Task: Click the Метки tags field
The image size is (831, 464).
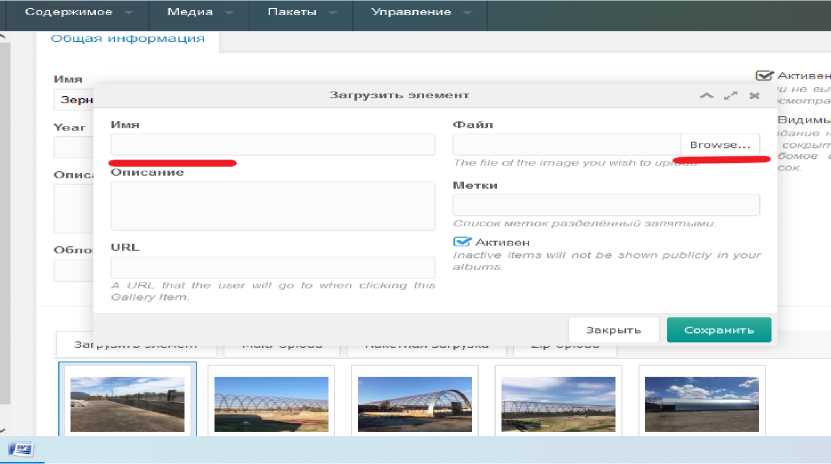Action: coord(606,205)
